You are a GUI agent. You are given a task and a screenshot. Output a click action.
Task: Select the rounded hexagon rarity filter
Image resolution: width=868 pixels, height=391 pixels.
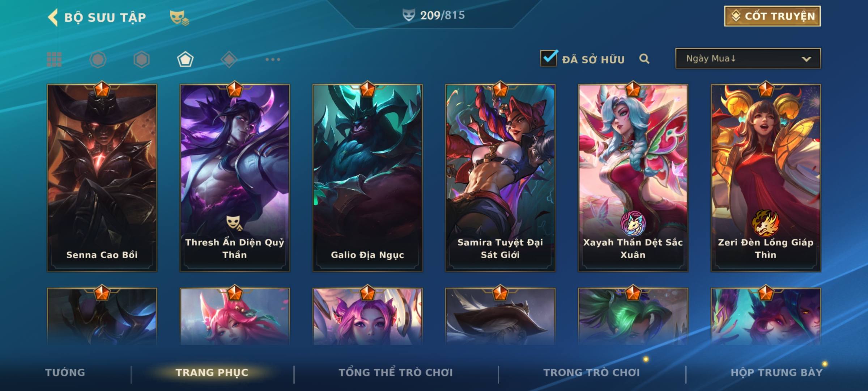pos(98,59)
